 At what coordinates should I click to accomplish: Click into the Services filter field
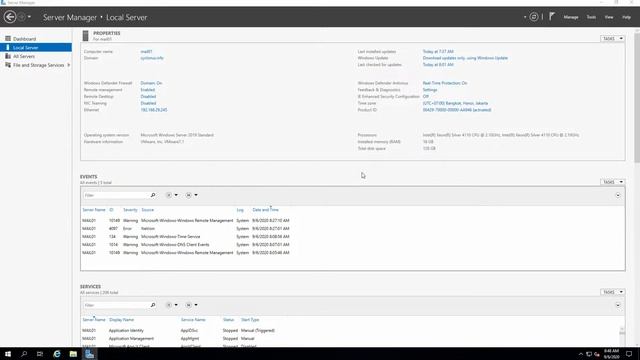click(x=115, y=305)
